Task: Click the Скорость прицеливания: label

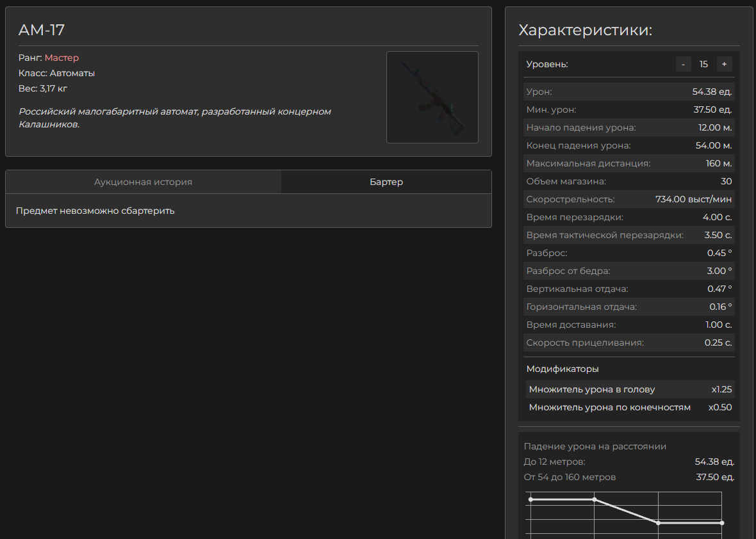Action: [x=585, y=343]
